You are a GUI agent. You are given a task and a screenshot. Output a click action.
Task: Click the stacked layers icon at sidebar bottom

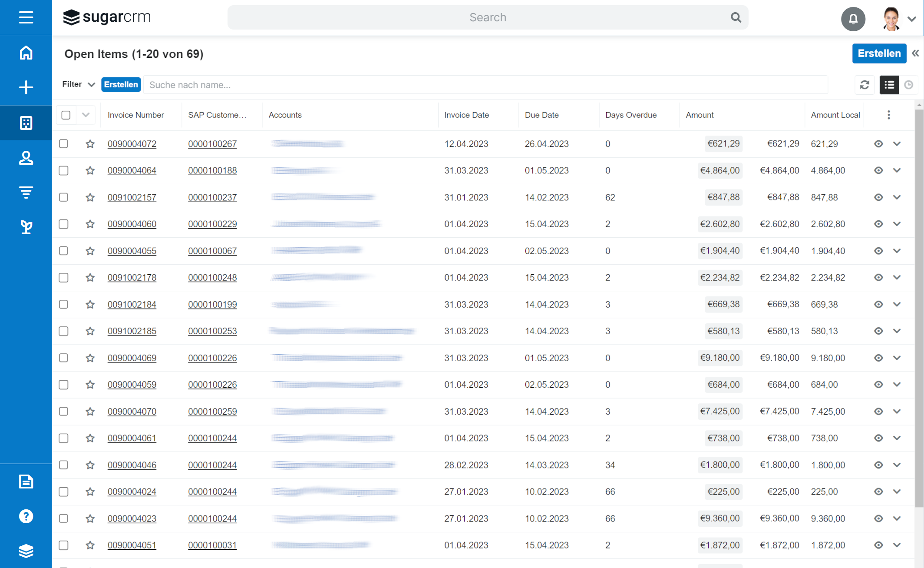(x=26, y=551)
